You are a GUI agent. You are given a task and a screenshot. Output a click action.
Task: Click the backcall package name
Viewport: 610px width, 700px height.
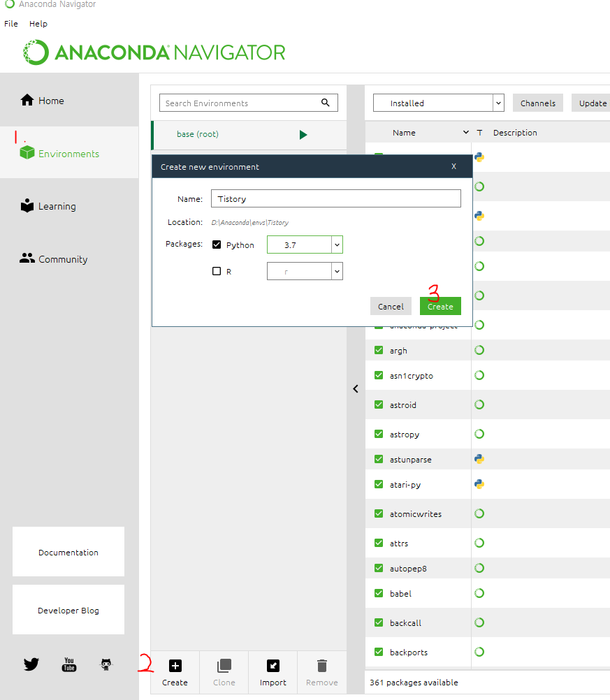pos(405,622)
